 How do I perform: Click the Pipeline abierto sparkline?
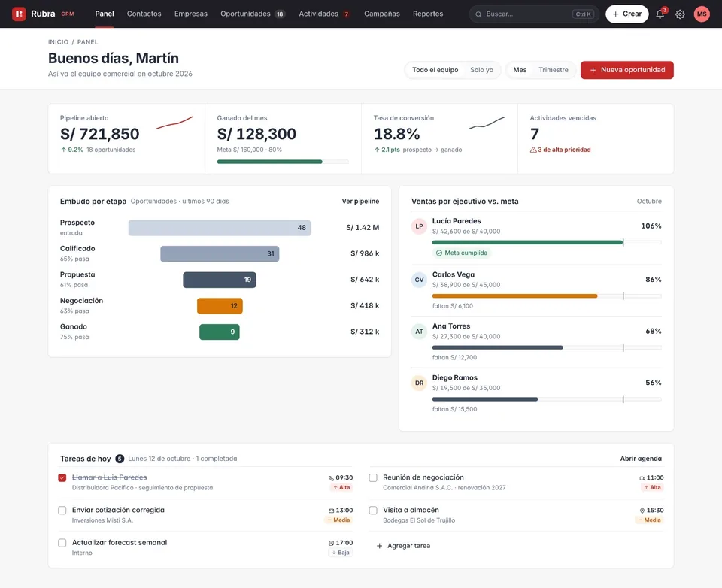(x=174, y=123)
